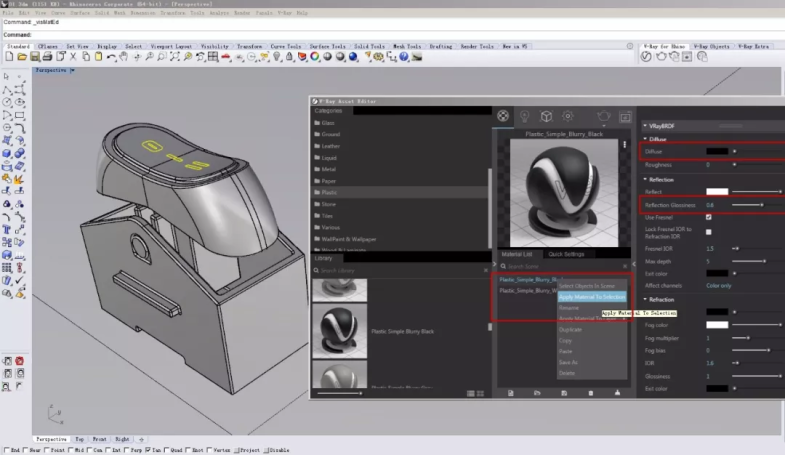The width and height of the screenshot is (785, 455).
Task: Toggle the Tan osnap checkbox
Action: (149, 450)
